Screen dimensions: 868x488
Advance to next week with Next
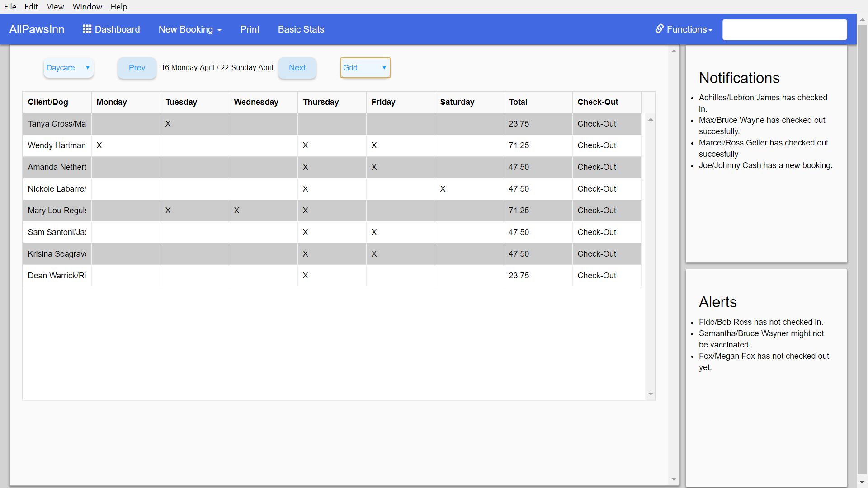(x=297, y=68)
